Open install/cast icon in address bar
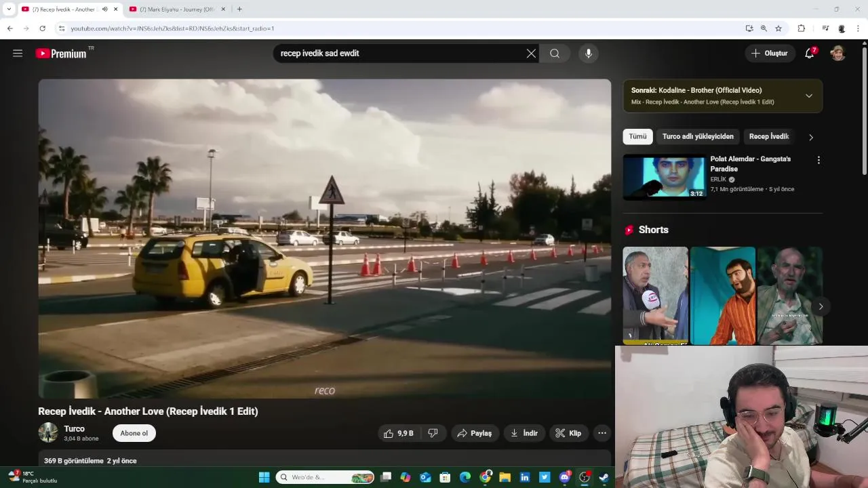868x488 pixels. [x=749, y=28]
